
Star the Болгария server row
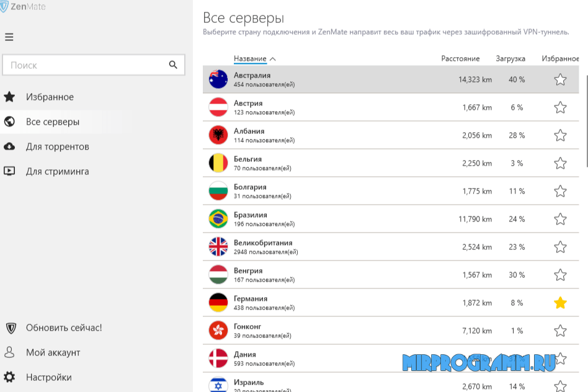(x=560, y=191)
